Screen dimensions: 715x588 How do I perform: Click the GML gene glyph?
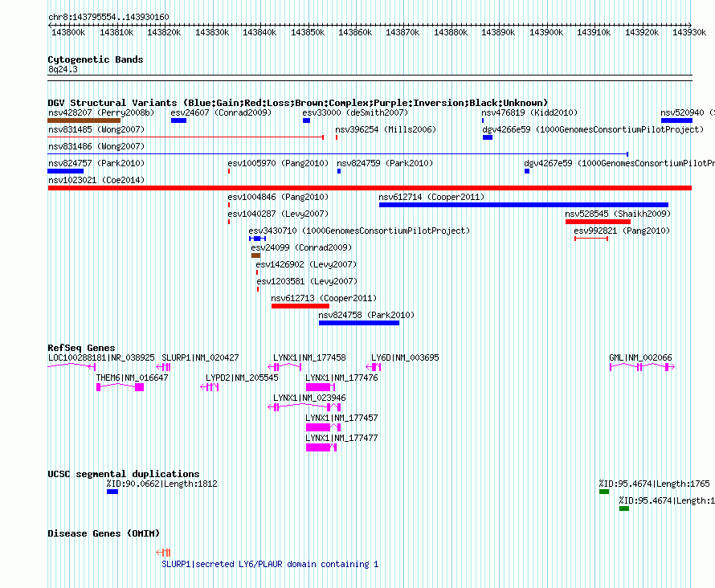(642, 367)
